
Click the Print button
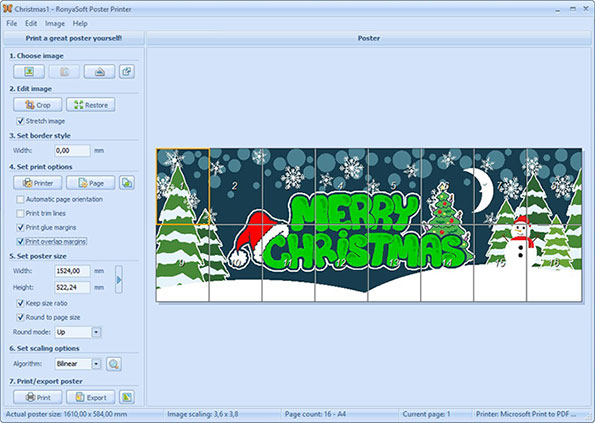click(x=38, y=397)
